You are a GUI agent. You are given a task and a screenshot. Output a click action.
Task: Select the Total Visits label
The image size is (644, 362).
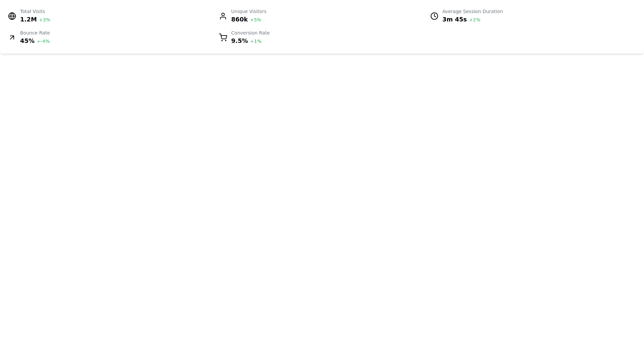(x=33, y=11)
